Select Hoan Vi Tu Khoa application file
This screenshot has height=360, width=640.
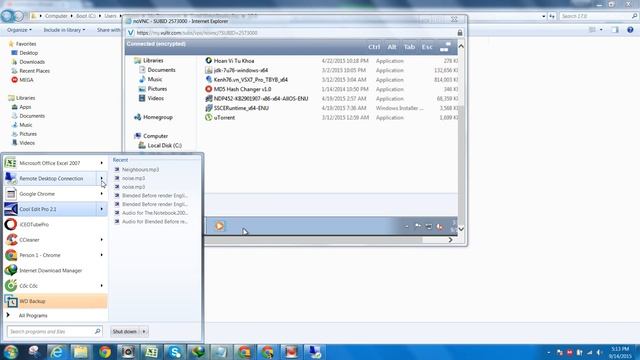(234, 61)
